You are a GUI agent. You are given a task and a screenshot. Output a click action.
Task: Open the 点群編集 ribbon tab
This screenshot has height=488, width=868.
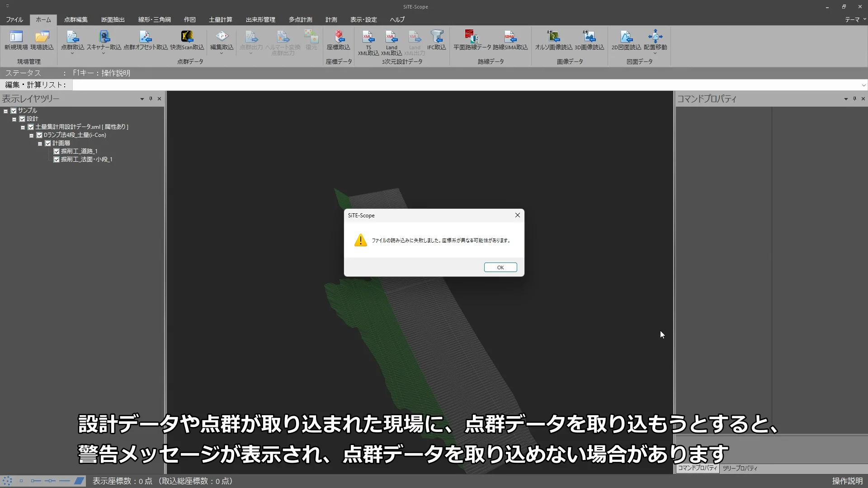[x=76, y=19]
